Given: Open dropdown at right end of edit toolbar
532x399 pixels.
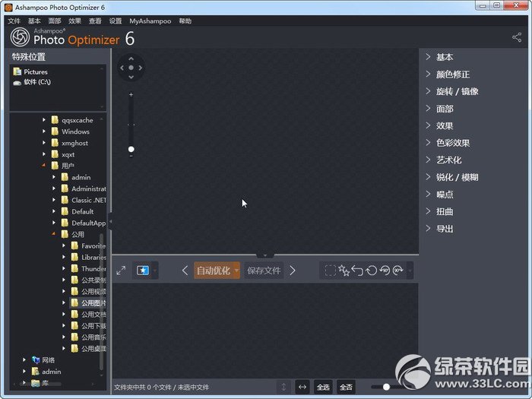Looking at the screenshot, I should (x=410, y=271).
